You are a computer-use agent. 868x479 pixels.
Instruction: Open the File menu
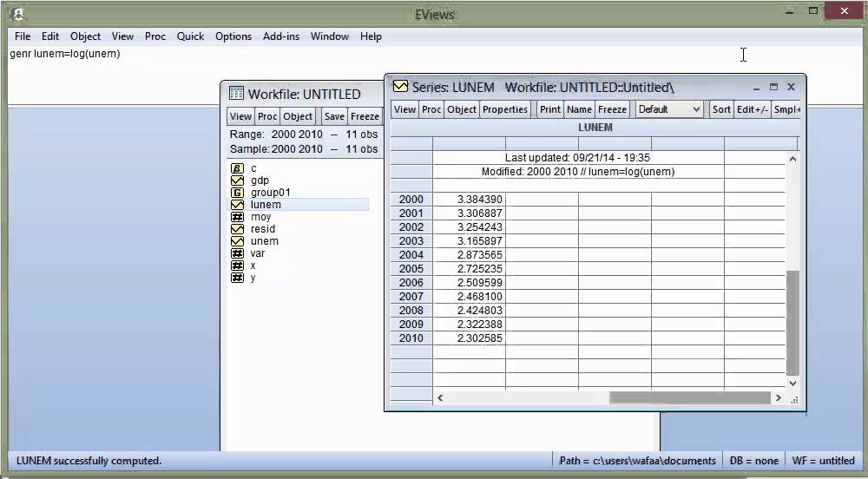pos(23,36)
